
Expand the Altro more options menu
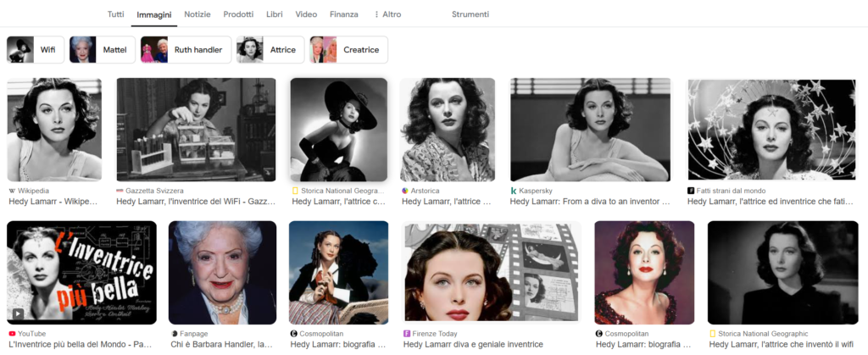pos(387,14)
